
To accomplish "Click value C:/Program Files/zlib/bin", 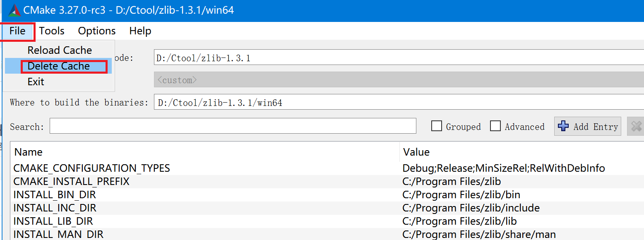I will click(461, 195).
